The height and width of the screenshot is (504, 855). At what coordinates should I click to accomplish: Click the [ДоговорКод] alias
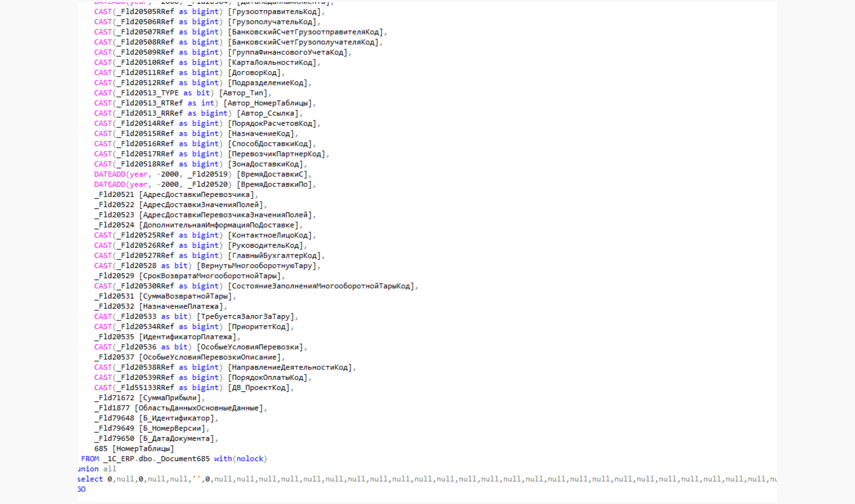(254, 73)
